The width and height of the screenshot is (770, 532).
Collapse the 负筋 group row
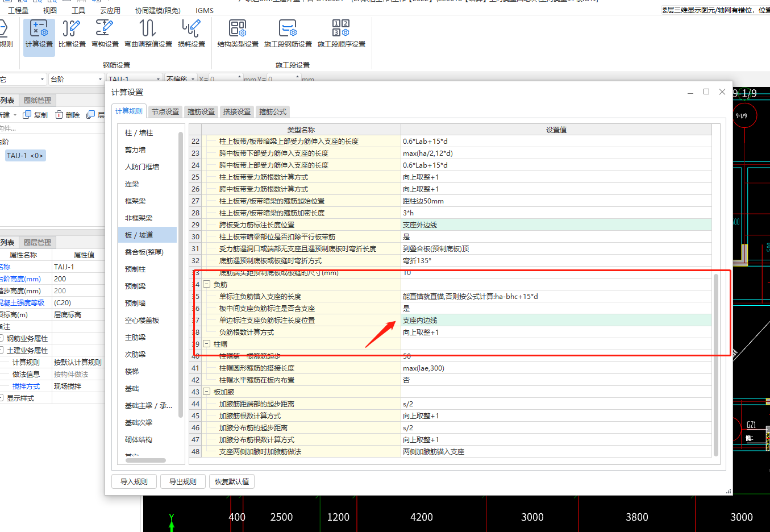(x=207, y=284)
